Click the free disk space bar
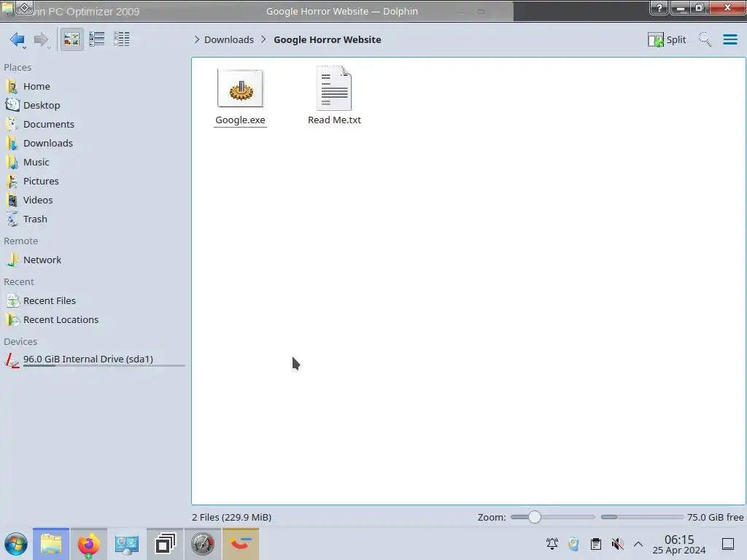Screen dimensions: 747x560 pyautogui.click(x=642, y=517)
